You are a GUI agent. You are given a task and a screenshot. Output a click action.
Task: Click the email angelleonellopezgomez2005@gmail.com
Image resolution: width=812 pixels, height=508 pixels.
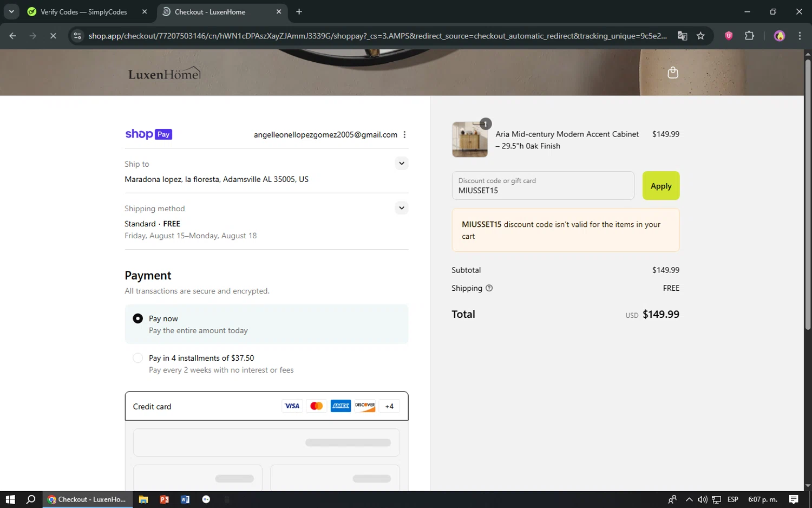tap(325, 135)
